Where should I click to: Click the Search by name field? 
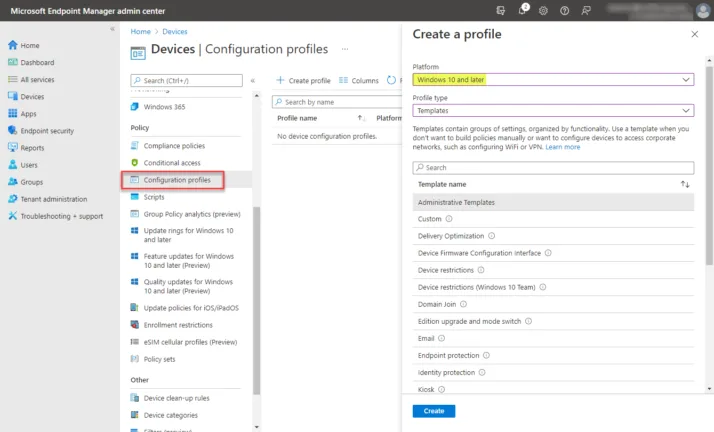coord(337,102)
